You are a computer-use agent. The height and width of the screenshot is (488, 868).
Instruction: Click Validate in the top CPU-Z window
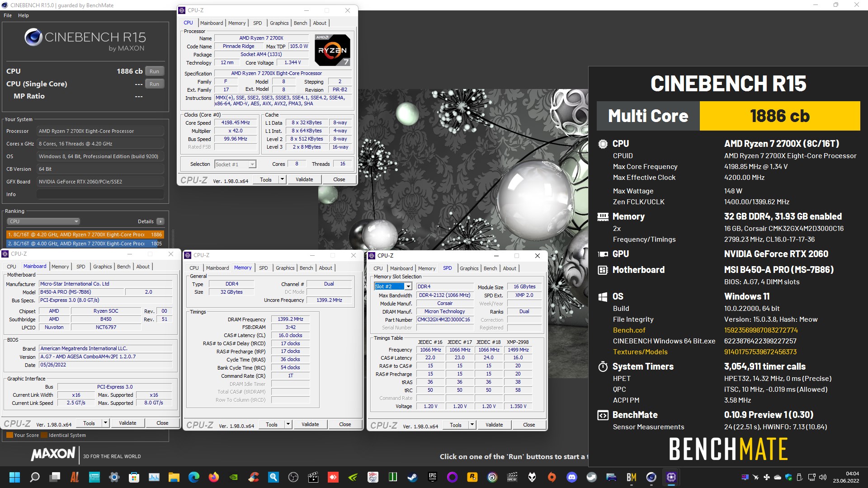[304, 179]
